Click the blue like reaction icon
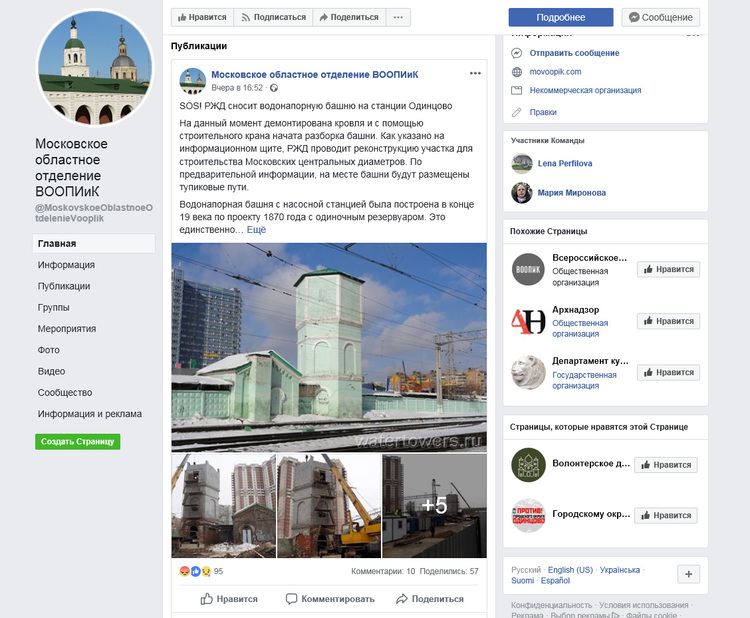 [x=195, y=571]
